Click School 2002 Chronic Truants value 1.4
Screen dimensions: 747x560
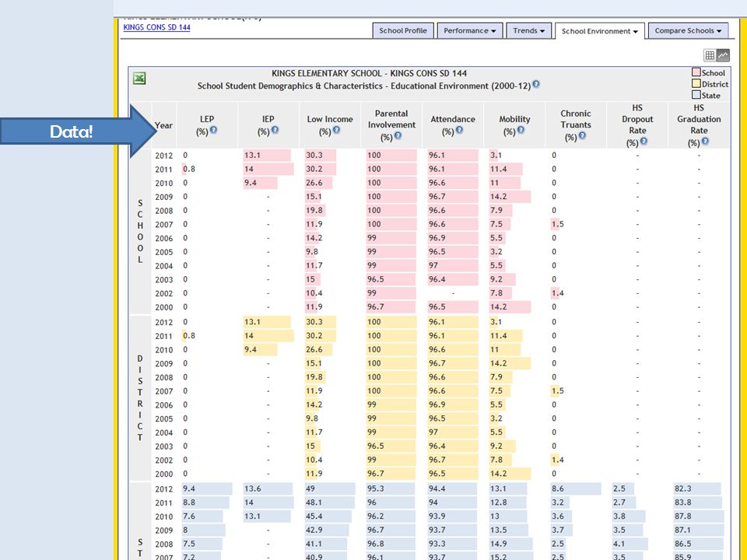[x=558, y=293]
